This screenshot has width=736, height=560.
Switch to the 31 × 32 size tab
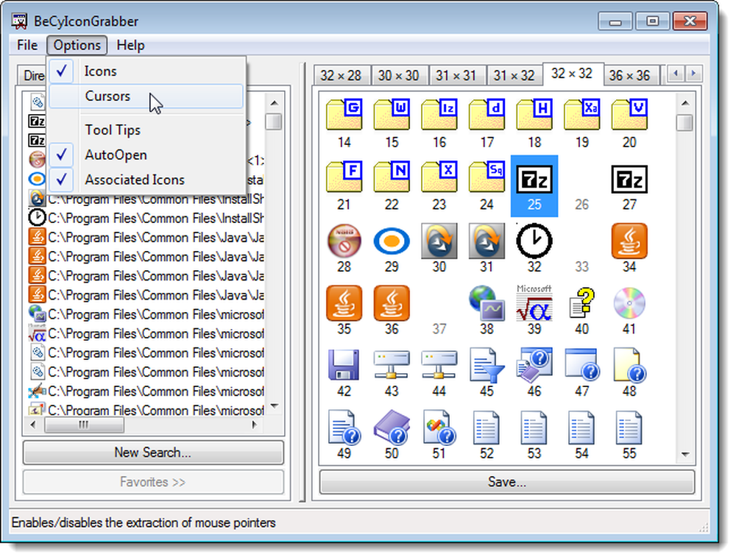point(514,76)
